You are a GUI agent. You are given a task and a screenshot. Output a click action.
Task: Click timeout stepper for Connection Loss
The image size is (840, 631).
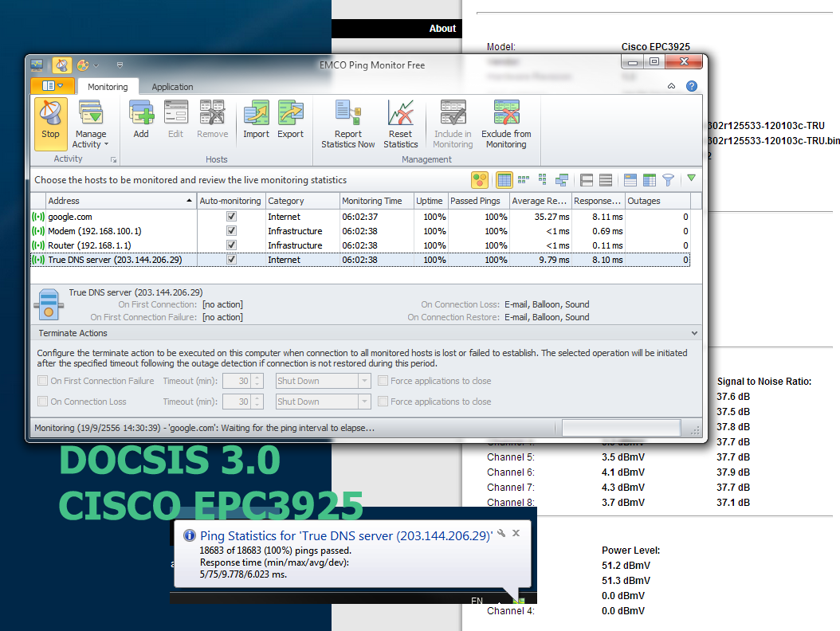(x=257, y=402)
